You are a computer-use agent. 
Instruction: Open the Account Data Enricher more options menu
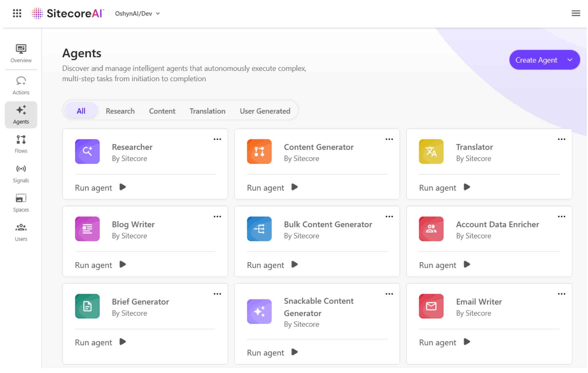(x=561, y=217)
